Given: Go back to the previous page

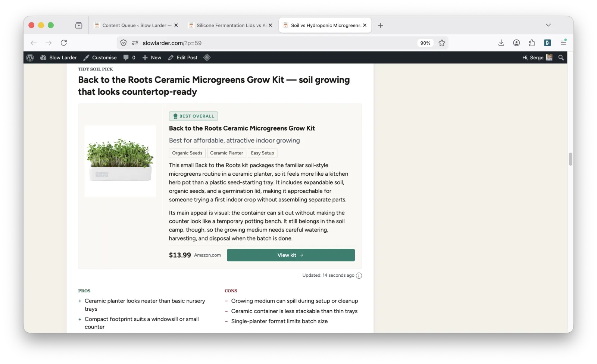Looking at the screenshot, I should (34, 43).
